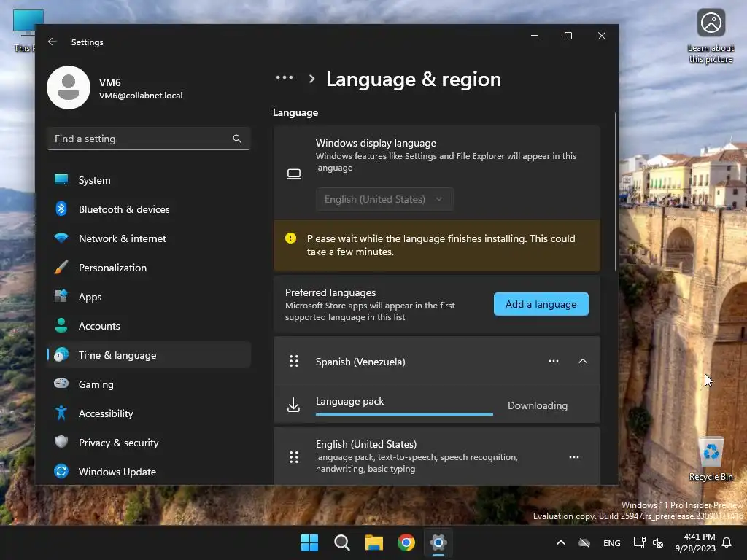Click the Language pack download icon

pos(293,405)
